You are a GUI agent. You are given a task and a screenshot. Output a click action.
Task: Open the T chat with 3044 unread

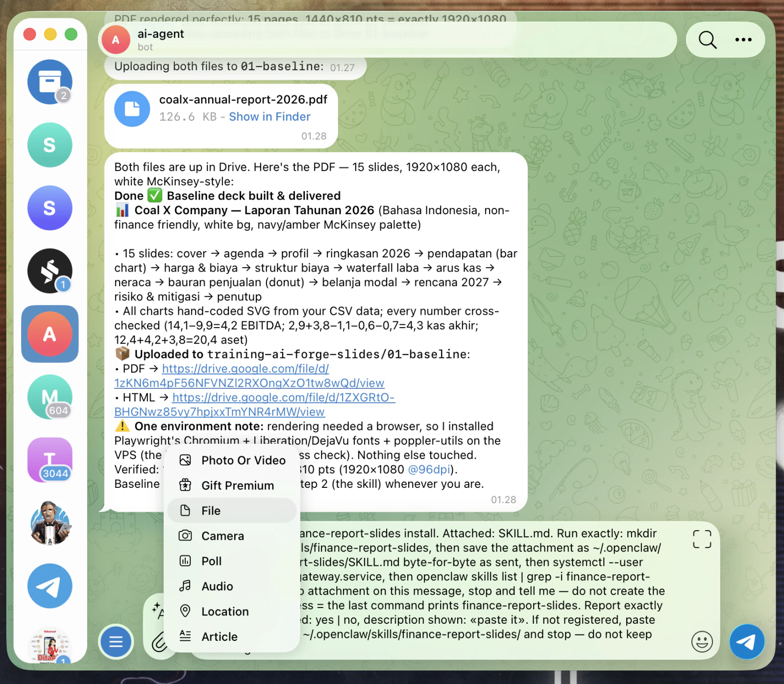pyautogui.click(x=50, y=460)
